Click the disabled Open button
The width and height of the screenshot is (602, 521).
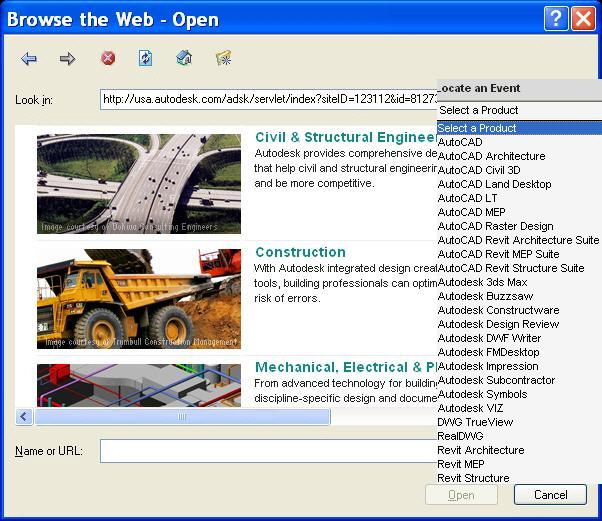461,495
